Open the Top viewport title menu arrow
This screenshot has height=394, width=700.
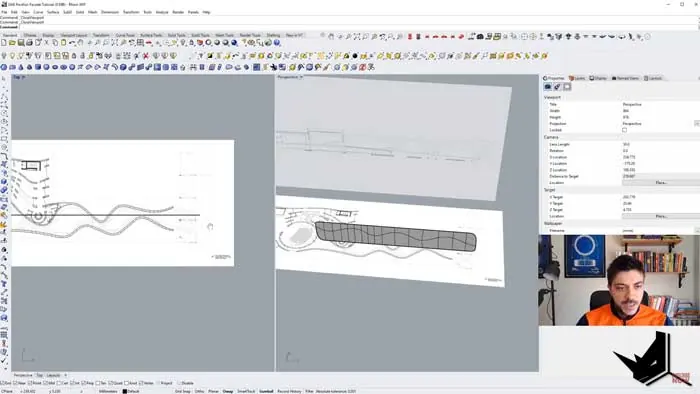click(23, 77)
